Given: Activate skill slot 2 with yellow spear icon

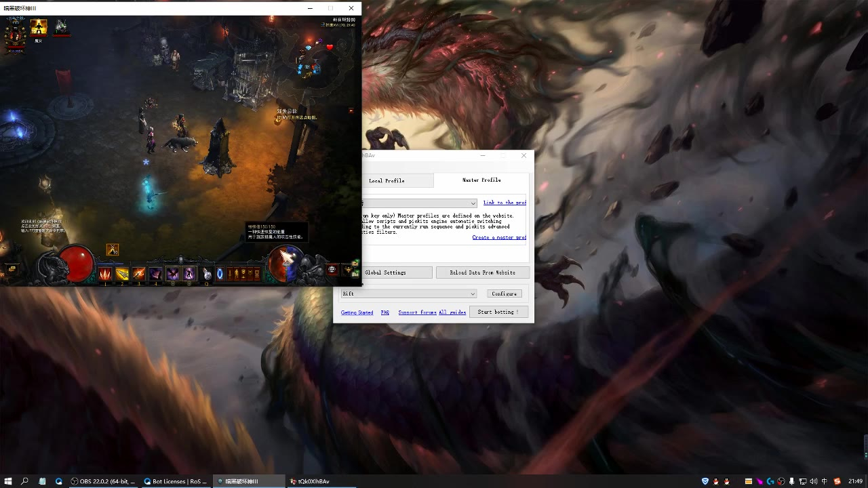Looking at the screenshot, I should click(122, 274).
